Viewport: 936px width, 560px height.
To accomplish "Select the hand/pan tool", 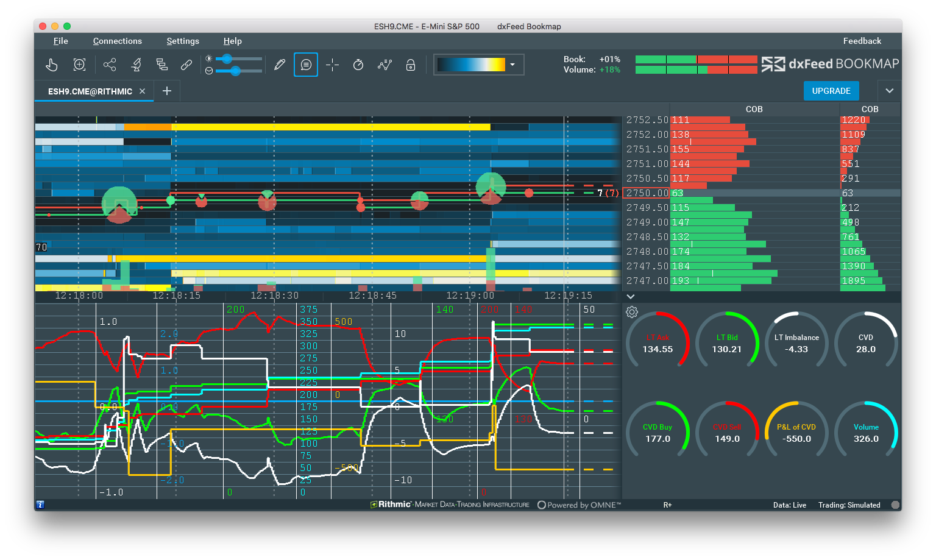I will (x=52, y=65).
